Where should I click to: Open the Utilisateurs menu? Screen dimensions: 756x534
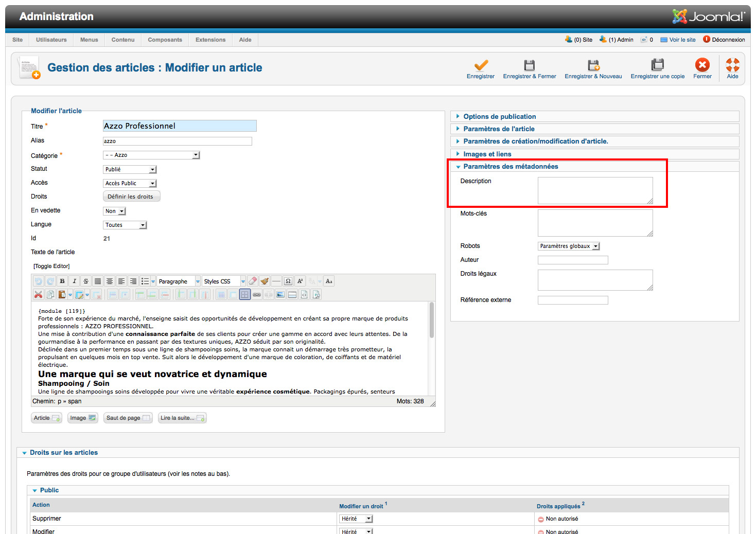[x=51, y=40]
